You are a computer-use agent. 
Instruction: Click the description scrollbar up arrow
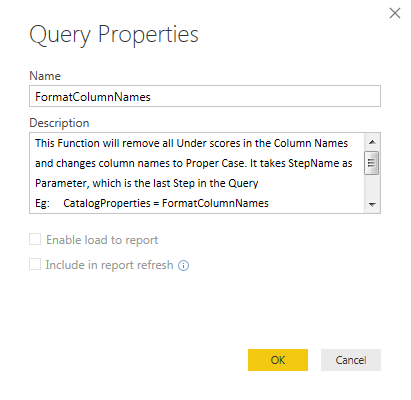[x=372, y=142]
